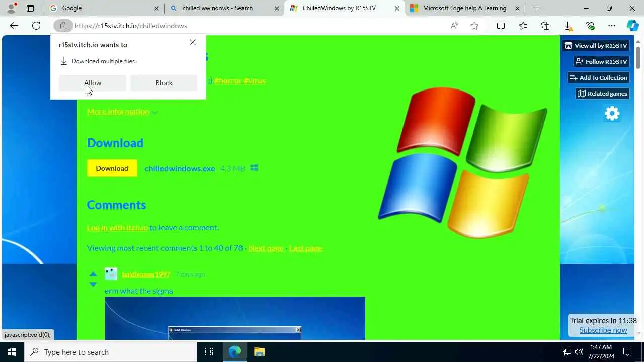Open the Collections icon

[x=545, y=26]
